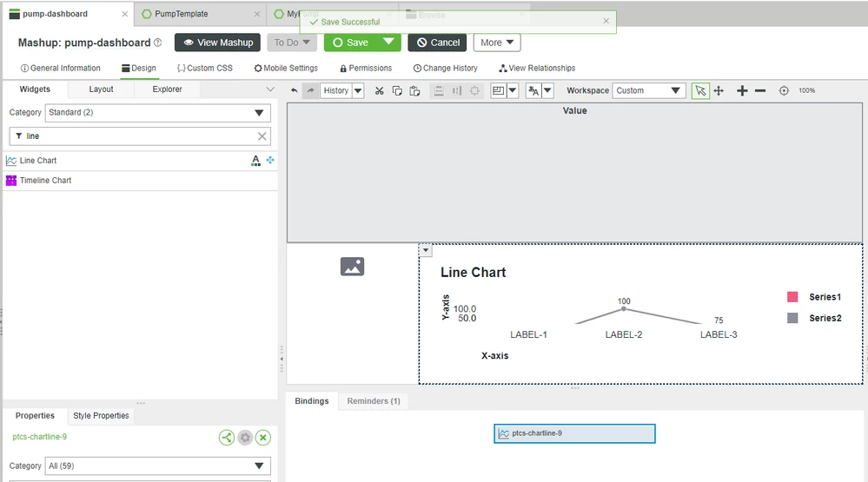The image size is (868, 482).
Task: Click the Series2 gray legend swatch
Action: tap(792, 318)
